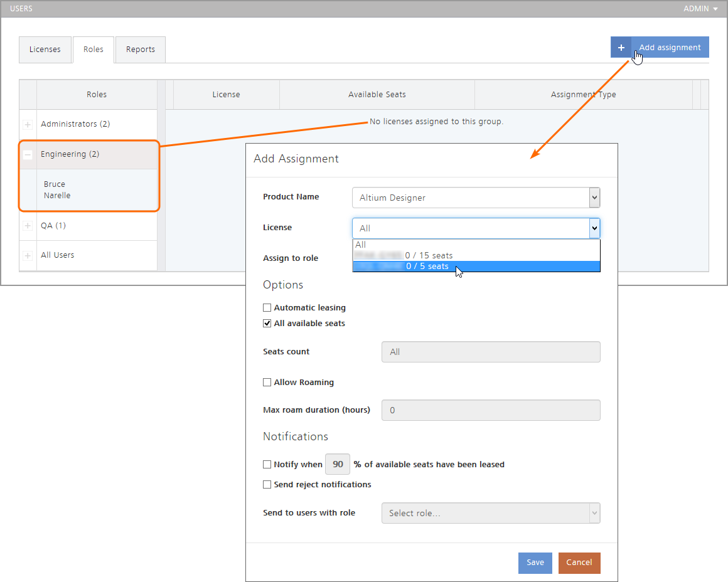Enable Automatic leasing checkbox
The width and height of the screenshot is (728, 582).
(x=267, y=308)
